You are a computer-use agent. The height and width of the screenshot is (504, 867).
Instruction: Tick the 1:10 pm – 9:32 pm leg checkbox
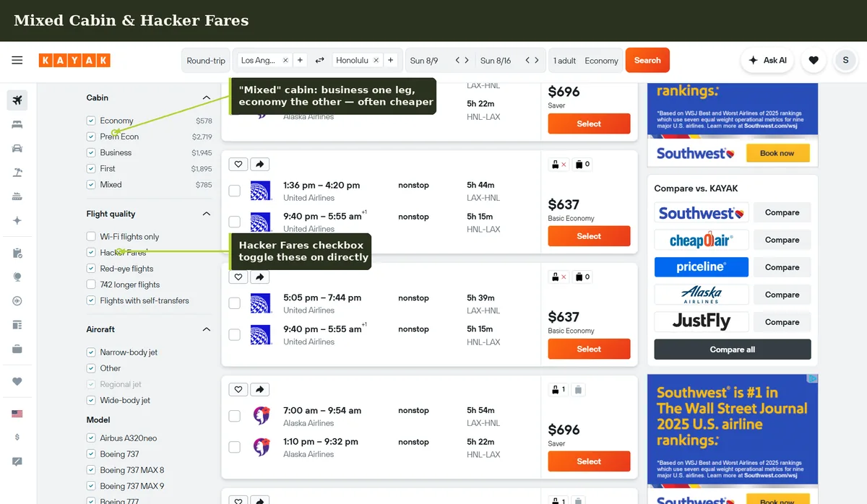235,447
